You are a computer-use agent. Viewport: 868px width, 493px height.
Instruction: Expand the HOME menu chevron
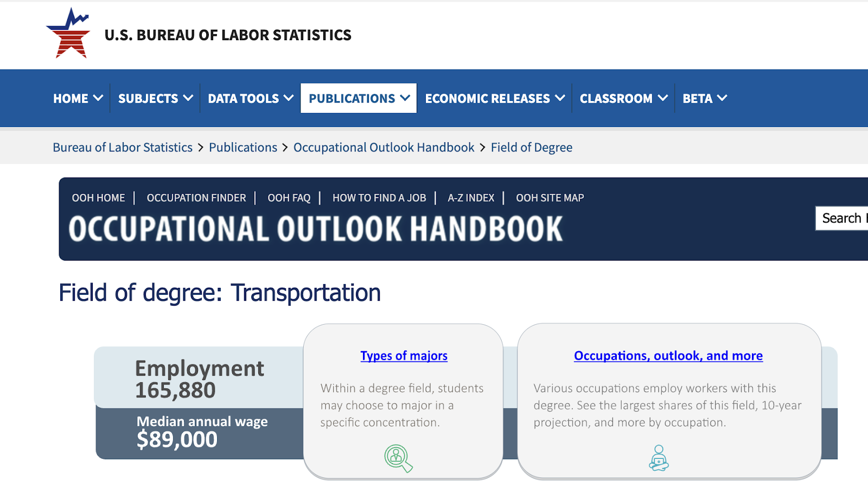click(x=98, y=98)
